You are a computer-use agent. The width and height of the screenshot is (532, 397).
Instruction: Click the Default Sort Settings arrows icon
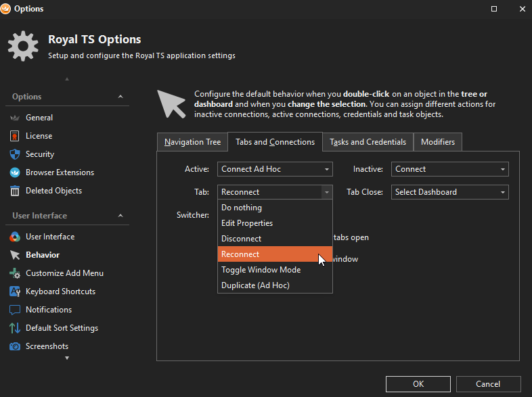point(15,328)
